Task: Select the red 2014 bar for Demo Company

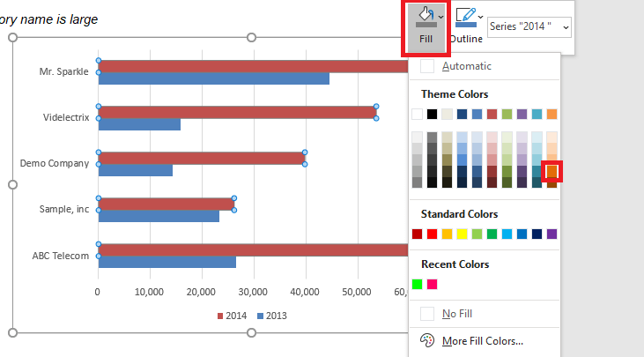Action: tap(202, 158)
